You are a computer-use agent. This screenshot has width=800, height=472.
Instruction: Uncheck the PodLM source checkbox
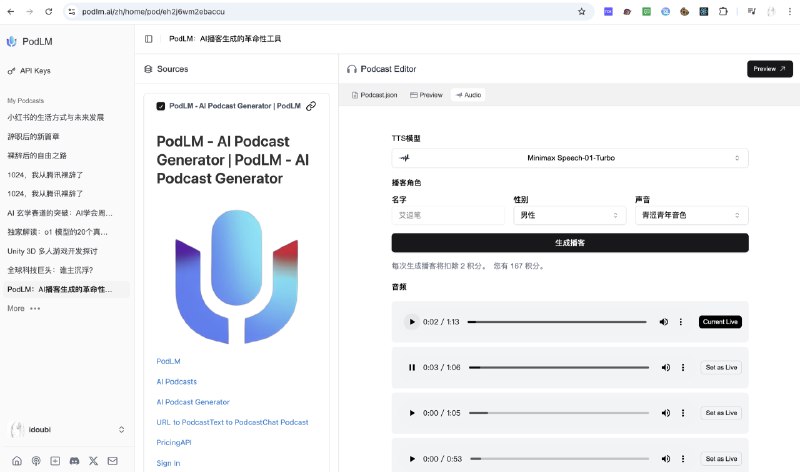tap(161, 106)
